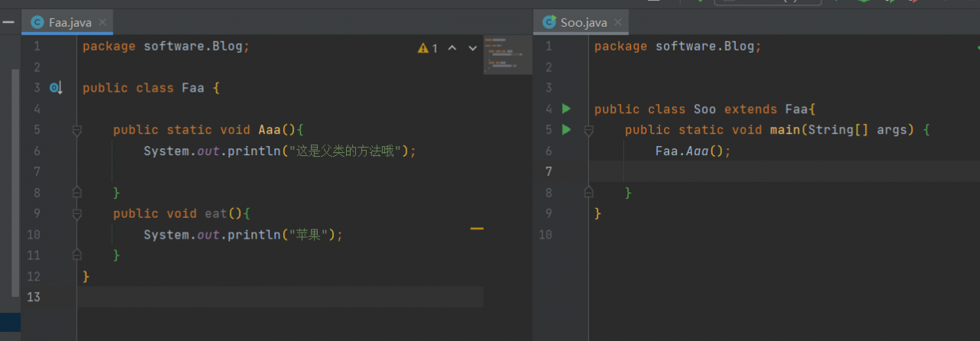The width and height of the screenshot is (980, 341).
Task: Click the subclass marker icon beside class Faa
Action: click(55, 88)
